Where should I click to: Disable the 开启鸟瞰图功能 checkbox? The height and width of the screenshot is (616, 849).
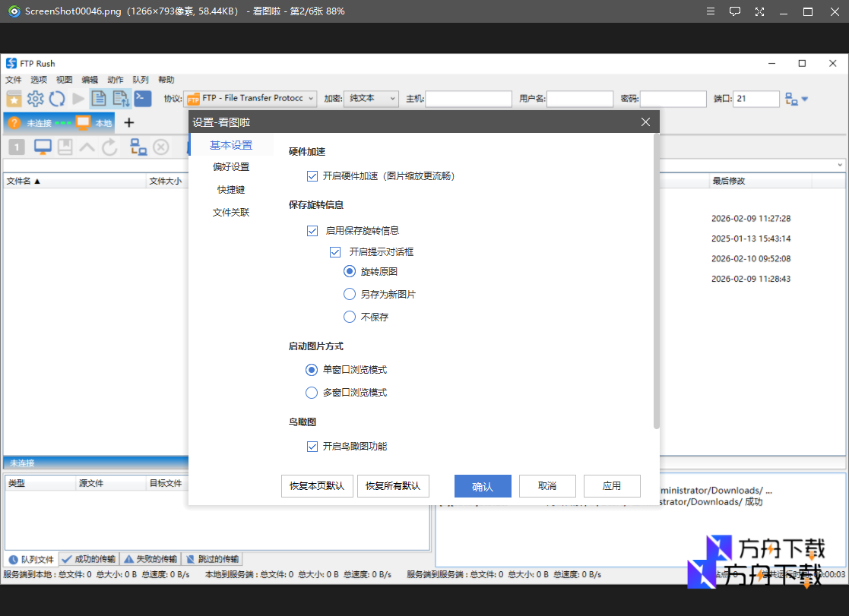tap(312, 446)
